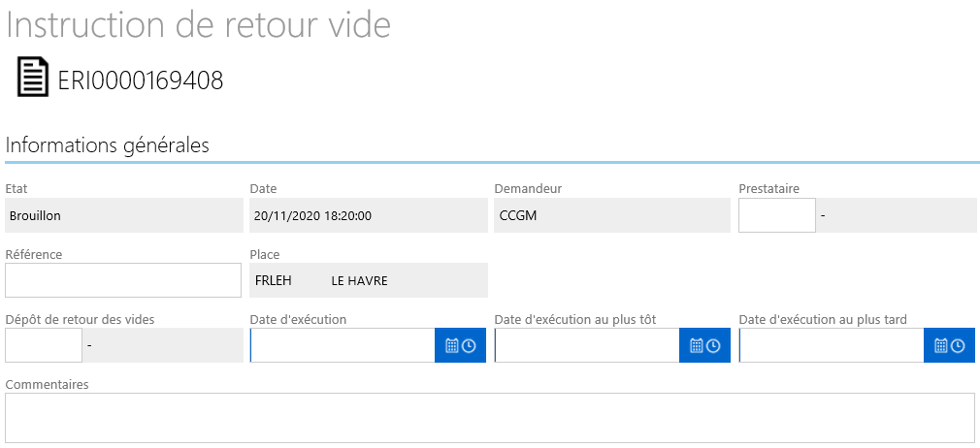Image resolution: width=980 pixels, height=448 pixels.
Task: Click the Date d'exécution text input
Action: click(x=343, y=345)
